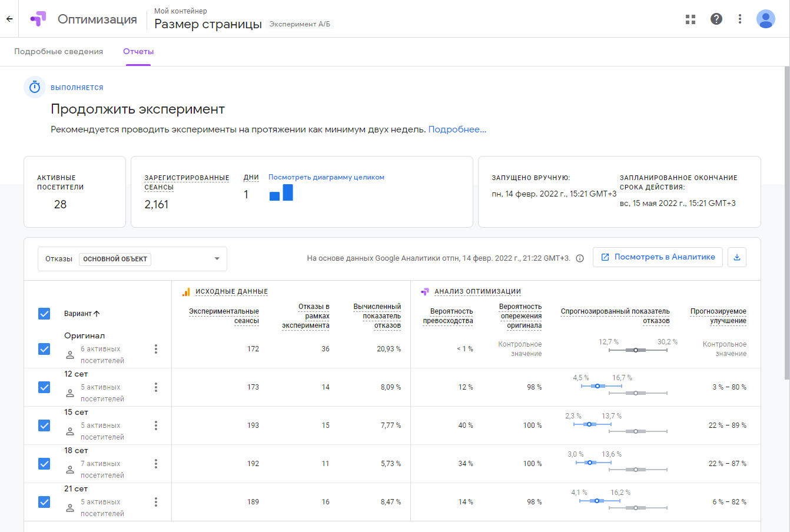790x532 pixels.
Task: Click Вероятность превосходства column header
Action: pyautogui.click(x=448, y=316)
